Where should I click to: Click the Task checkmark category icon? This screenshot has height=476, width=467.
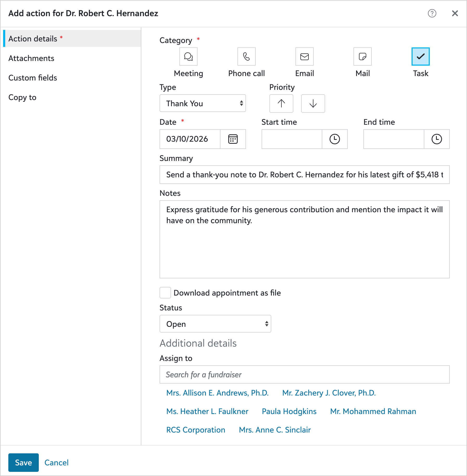pyautogui.click(x=420, y=57)
